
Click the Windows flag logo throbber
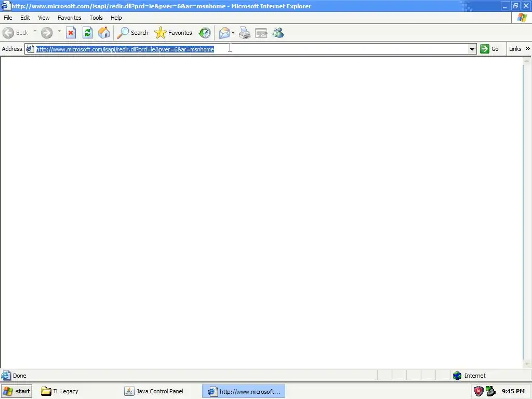click(x=522, y=18)
